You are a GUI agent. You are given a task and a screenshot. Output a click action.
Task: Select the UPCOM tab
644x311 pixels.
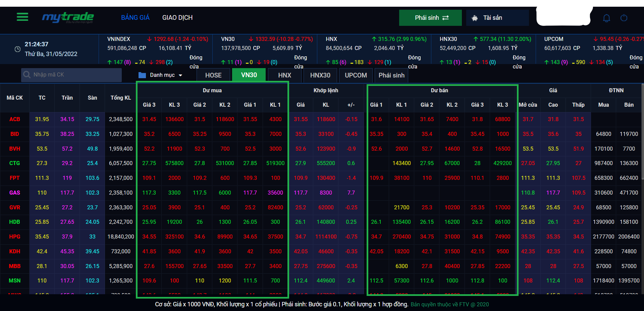pos(356,75)
